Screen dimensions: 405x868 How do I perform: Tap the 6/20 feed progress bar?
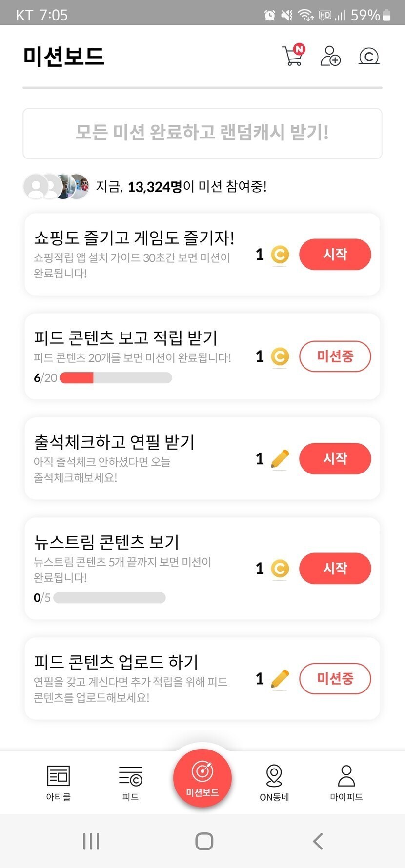pyautogui.click(x=116, y=378)
